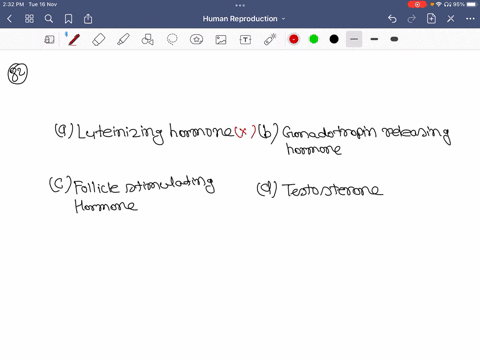Select the Text box tool
The image size is (480, 360).
coord(245,40)
